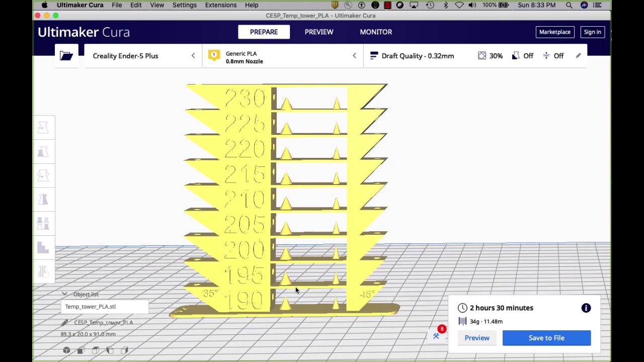Open the Help menu
Image resolution: width=644 pixels, height=362 pixels.
click(x=252, y=5)
